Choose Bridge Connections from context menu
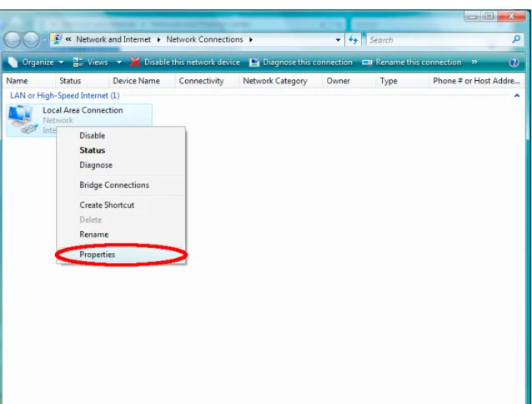The height and width of the screenshot is (404, 532). [121, 185]
